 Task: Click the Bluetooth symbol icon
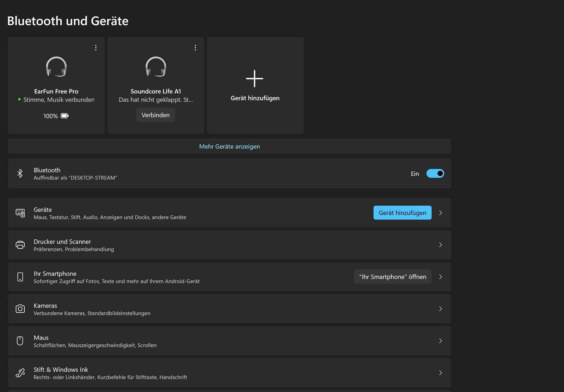(x=20, y=173)
